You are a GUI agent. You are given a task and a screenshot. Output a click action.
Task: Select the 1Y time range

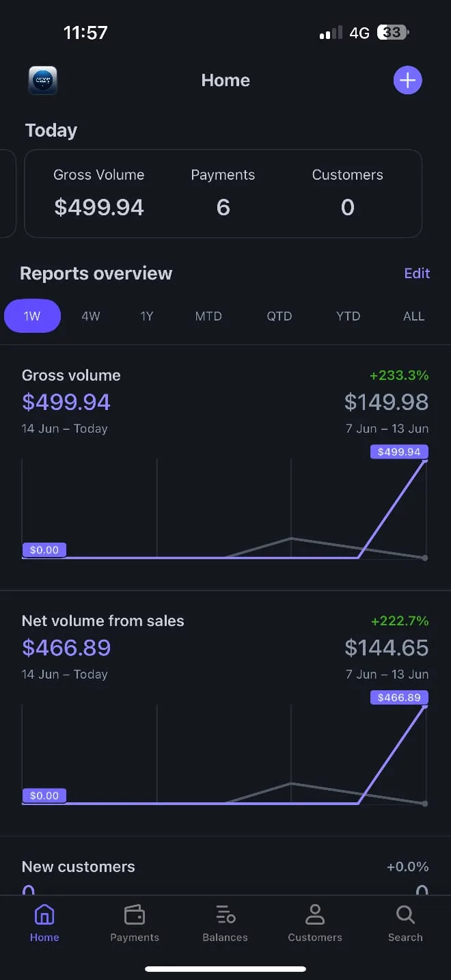tap(147, 316)
